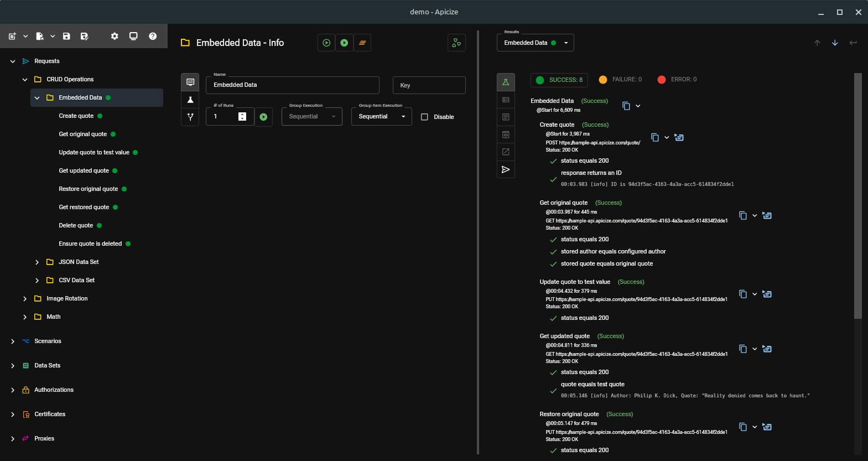Viewport: 868px width, 461px height.
Task: Click the save workbook icon
Action: click(66, 37)
